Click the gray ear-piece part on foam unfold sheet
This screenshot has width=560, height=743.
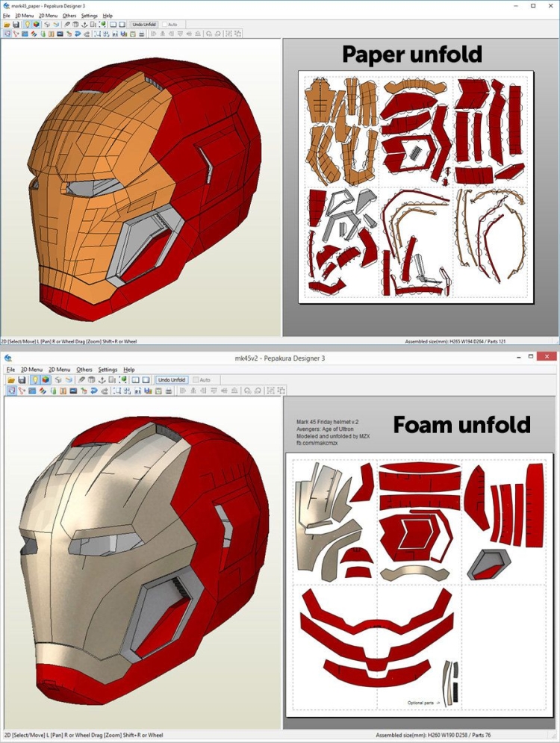(x=489, y=565)
